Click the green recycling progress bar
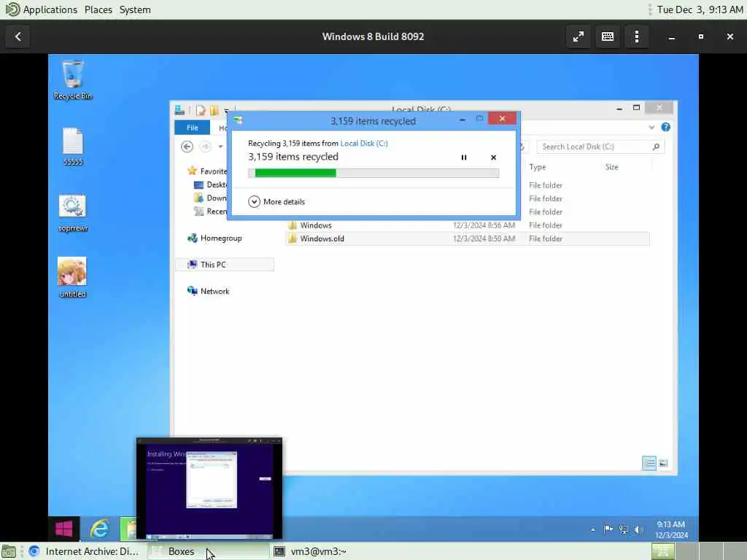The width and height of the screenshot is (747, 560). [373, 173]
